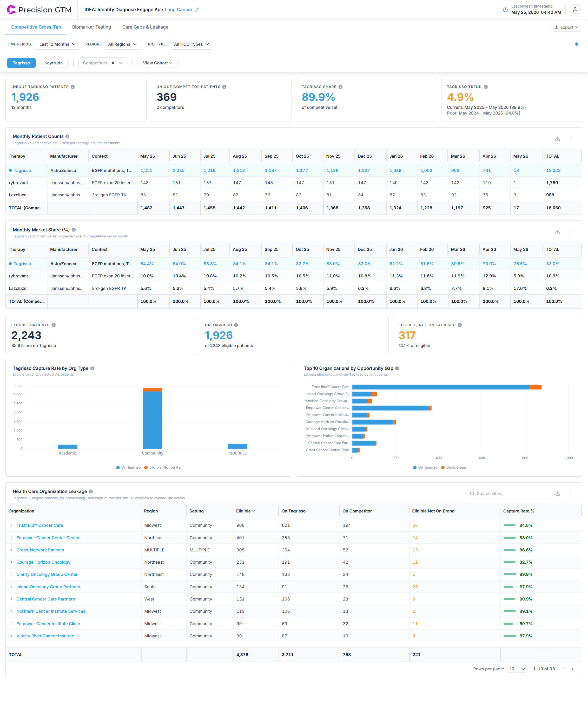Image resolution: width=588 pixels, height=707 pixels.
Task: Open the View Cohort dropdown
Action: click(x=158, y=63)
